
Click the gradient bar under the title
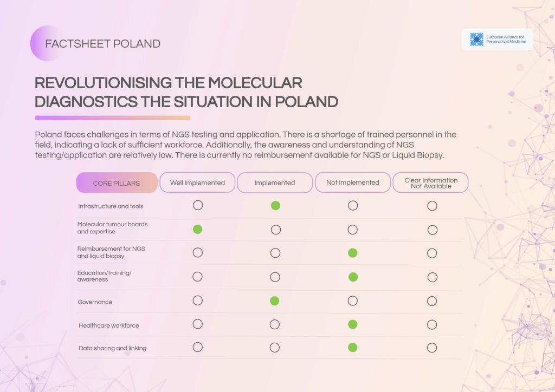(x=112, y=117)
